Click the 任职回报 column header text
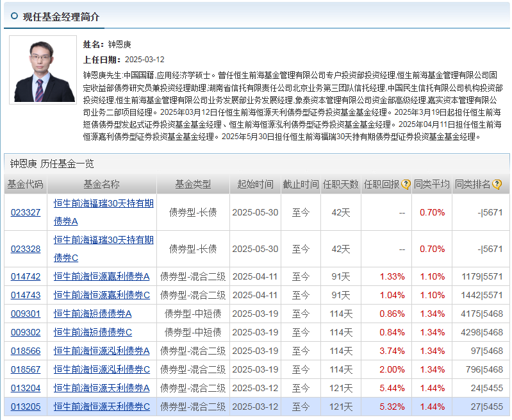This screenshot has width=512, height=420. 382,184
